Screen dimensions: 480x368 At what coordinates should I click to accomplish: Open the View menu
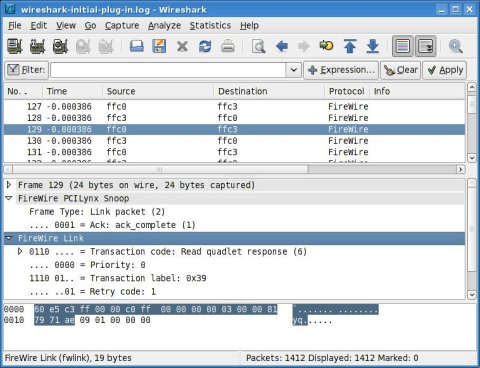tap(66, 25)
